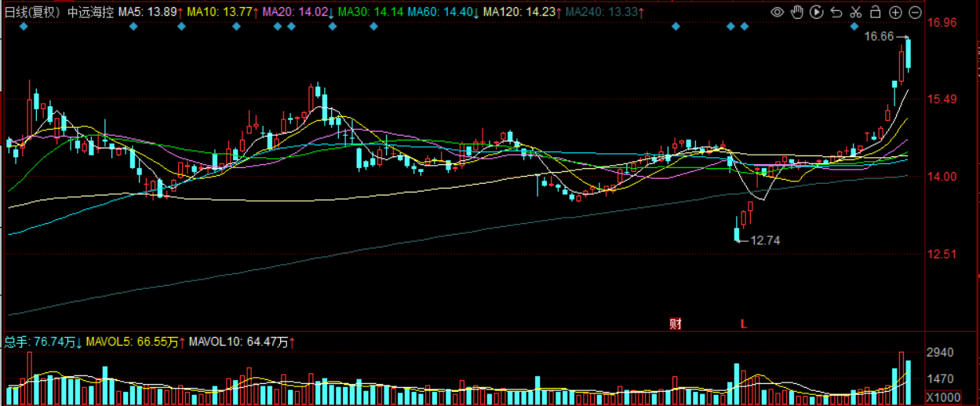Click the red 财 financial marker
980x406 pixels.
coord(675,324)
